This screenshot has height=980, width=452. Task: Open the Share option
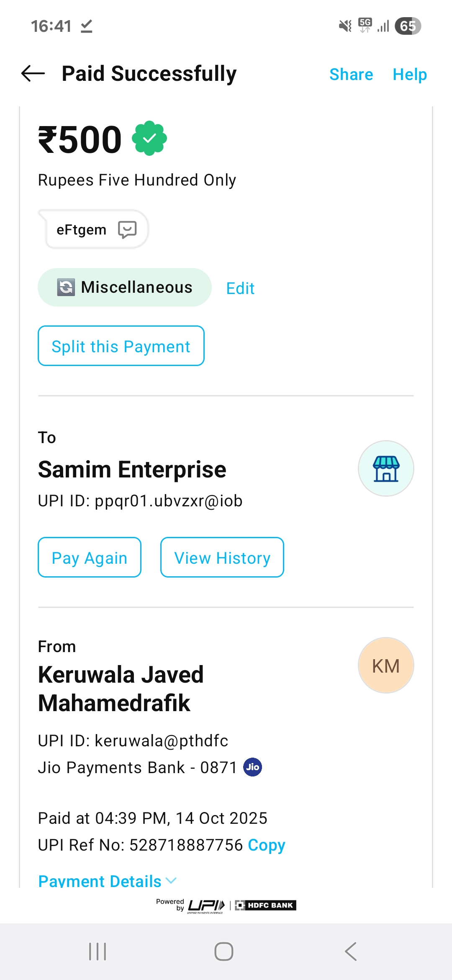tap(351, 75)
